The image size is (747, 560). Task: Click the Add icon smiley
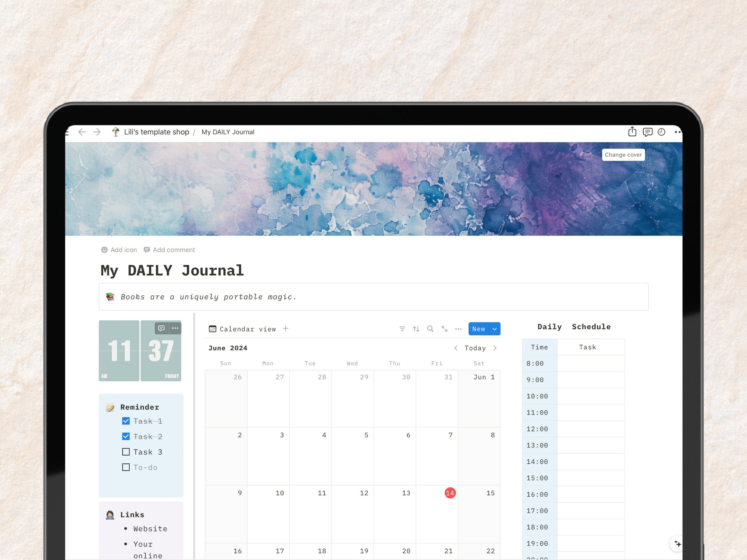coord(104,250)
